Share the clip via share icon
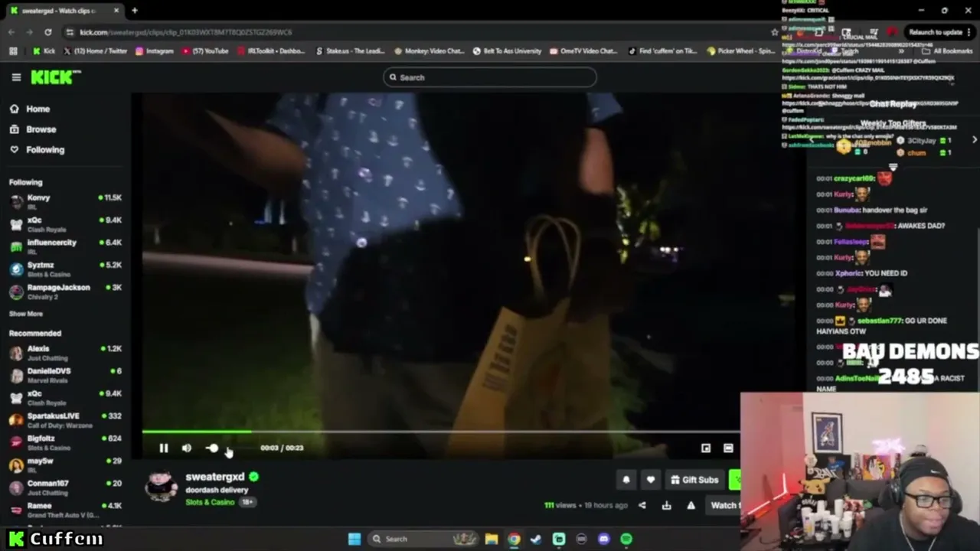The image size is (980, 551). tap(642, 505)
